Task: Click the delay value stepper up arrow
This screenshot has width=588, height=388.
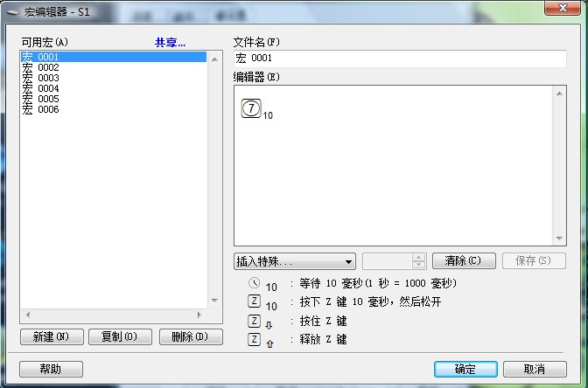Action: (x=418, y=258)
